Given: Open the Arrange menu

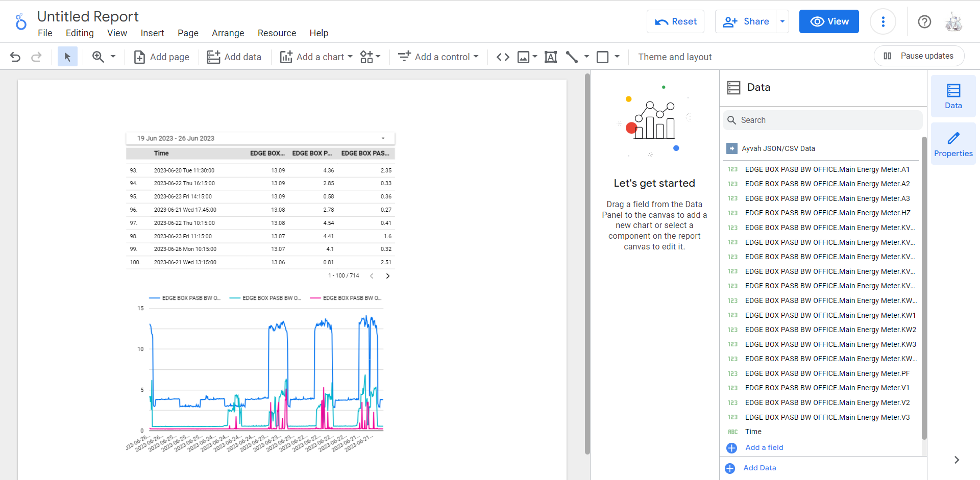Looking at the screenshot, I should pos(228,33).
